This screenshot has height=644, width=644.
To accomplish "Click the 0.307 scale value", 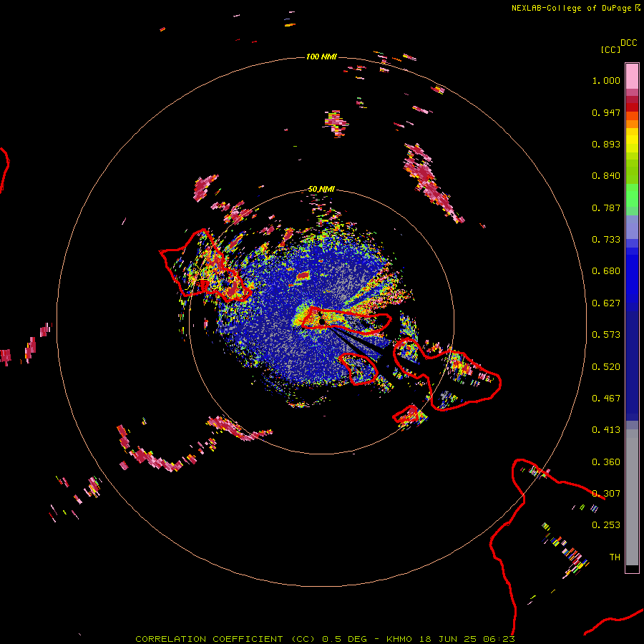I will [x=606, y=494].
